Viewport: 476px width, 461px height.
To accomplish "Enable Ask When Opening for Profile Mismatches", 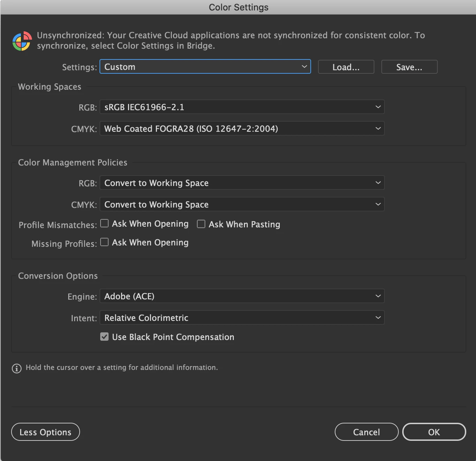I will pos(104,223).
